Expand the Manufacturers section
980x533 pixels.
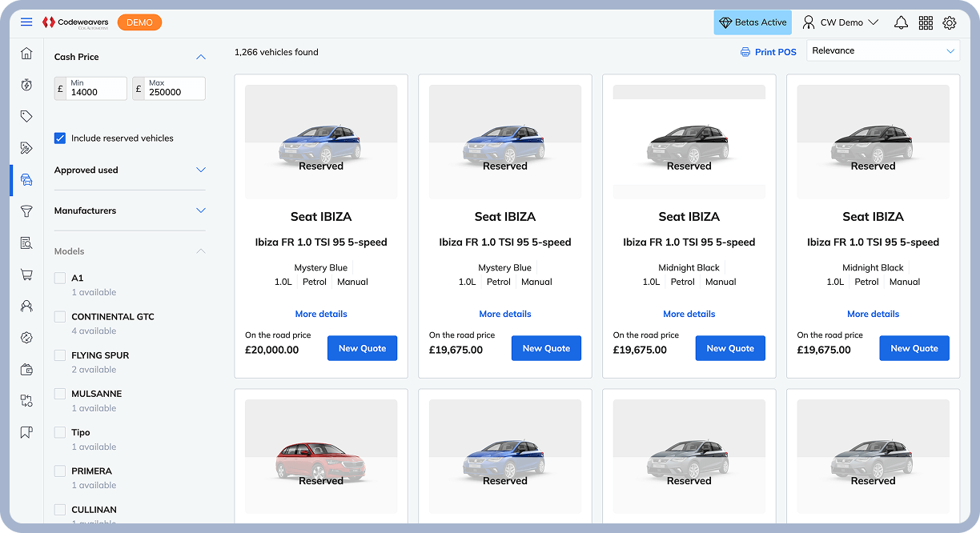tap(201, 210)
